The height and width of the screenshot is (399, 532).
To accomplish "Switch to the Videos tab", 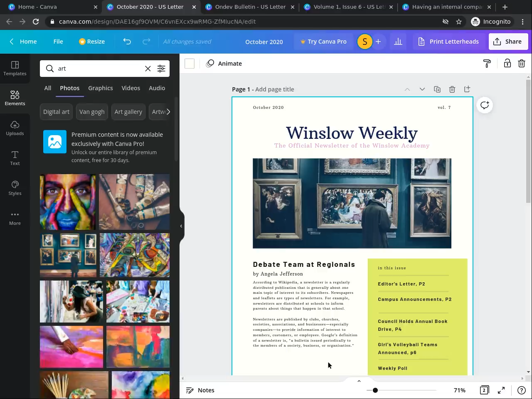I will pos(131,88).
